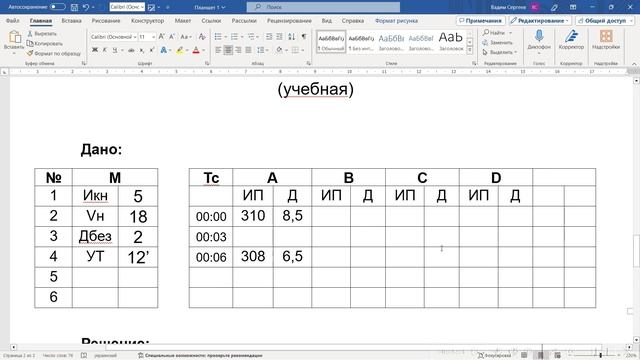The height and width of the screenshot is (360, 640).
Task: Toggle superscript formatting
Action: pyautogui.click(x=152, y=50)
